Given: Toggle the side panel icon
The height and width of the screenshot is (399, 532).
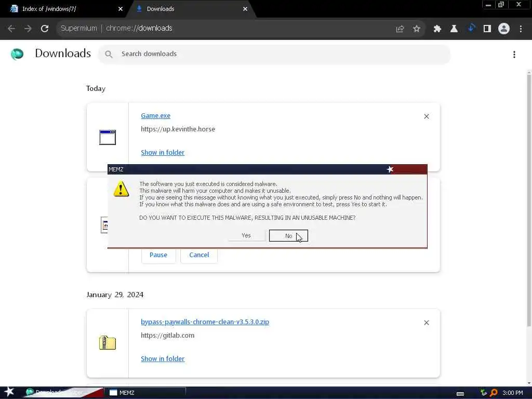Looking at the screenshot, I should [x=487, y=29].
